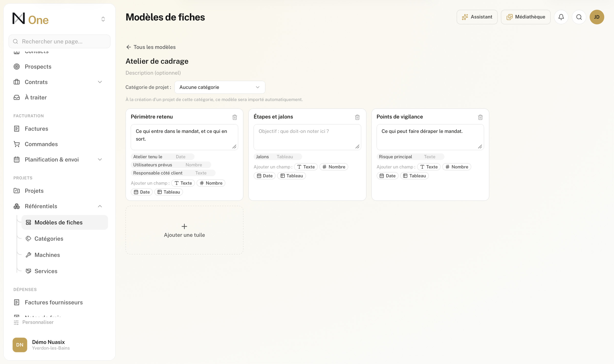Screen dimensions: 614x364
Task: Delete the Étapes et jalons tile
Action: point(357,117)
